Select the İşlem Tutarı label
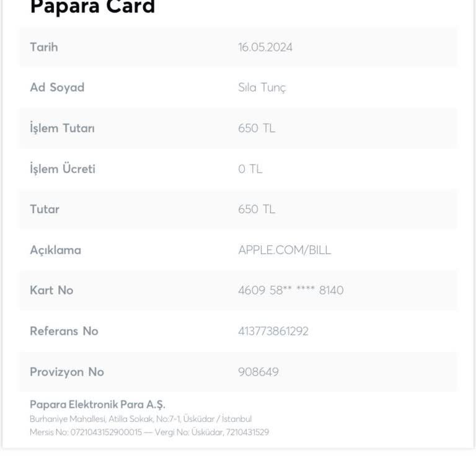476x476 pixels. pos(62,128)
